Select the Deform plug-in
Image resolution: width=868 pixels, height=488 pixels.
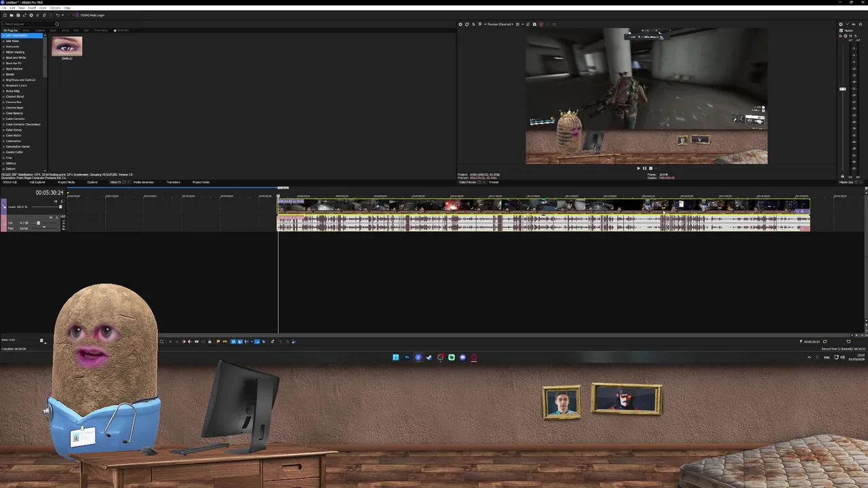(x=11, y=169)
